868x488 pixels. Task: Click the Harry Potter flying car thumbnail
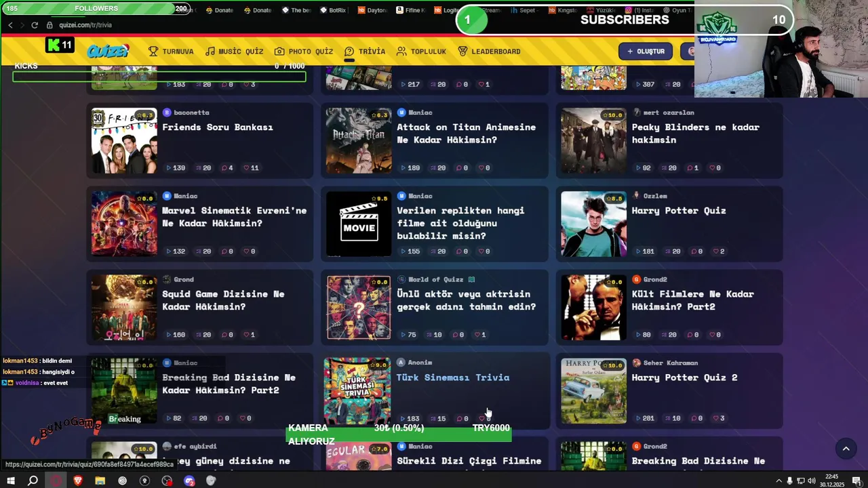593,391
